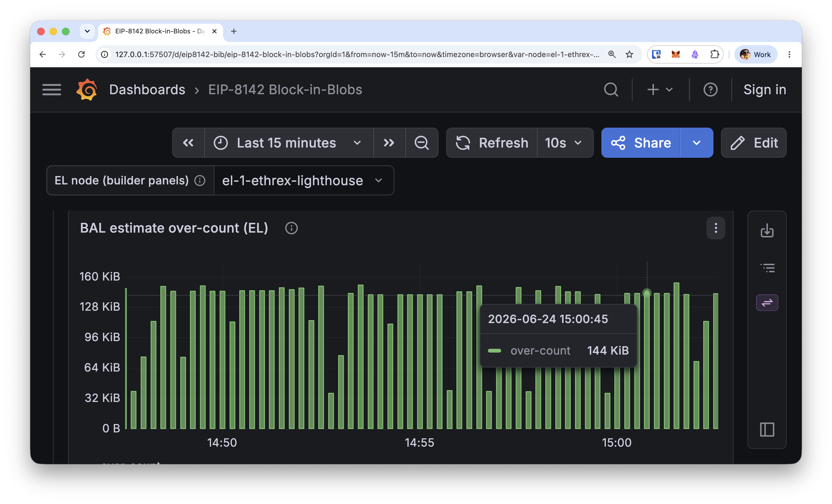
Task: Click the tallest bar right of 15:00
Action: [x=676, y=356]
